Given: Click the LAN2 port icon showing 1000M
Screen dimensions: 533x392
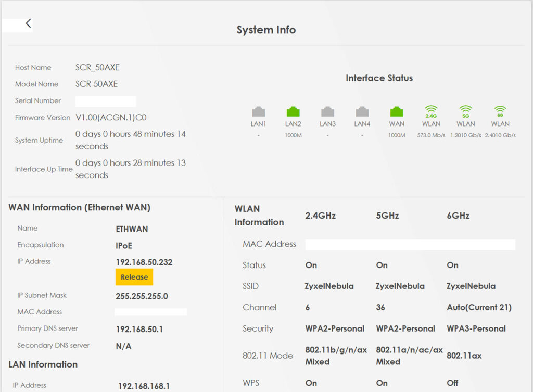Looking at the screenshot, I should [293, 111].
